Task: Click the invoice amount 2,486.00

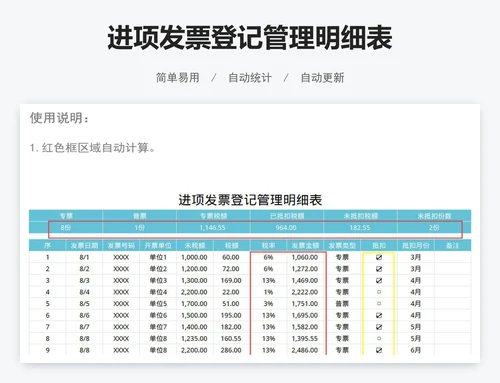Action: point(305,350)
